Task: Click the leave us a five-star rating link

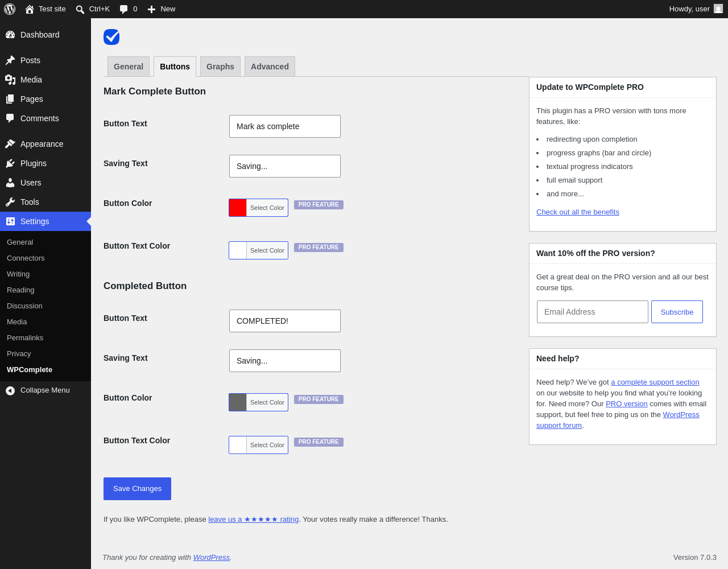Action: coord(254,519)
